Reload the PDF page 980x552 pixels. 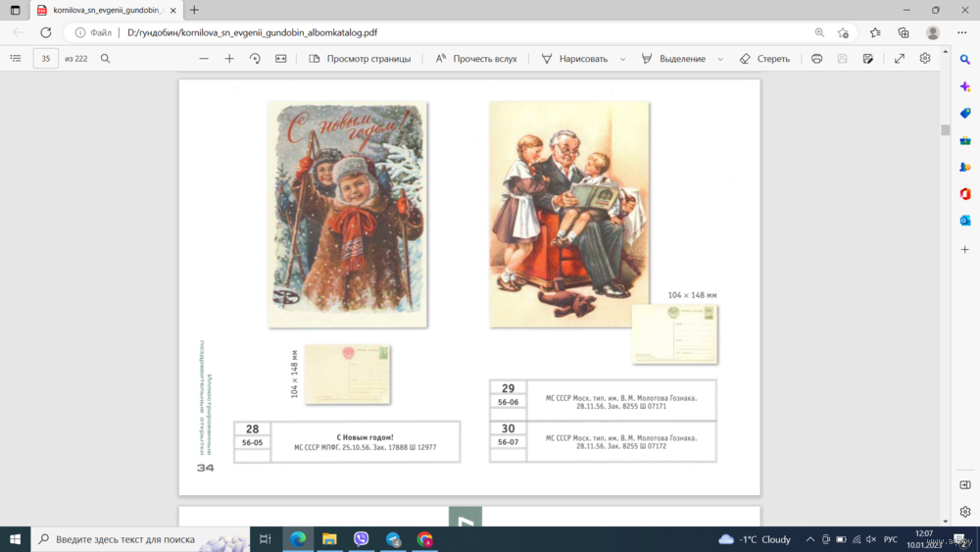46,32
